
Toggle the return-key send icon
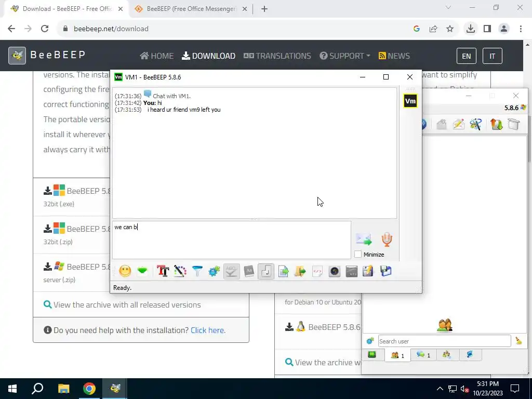tap(266, 271)
